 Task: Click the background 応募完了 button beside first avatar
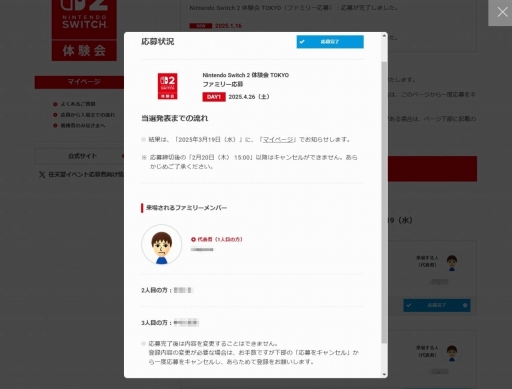tap(437, 305)
